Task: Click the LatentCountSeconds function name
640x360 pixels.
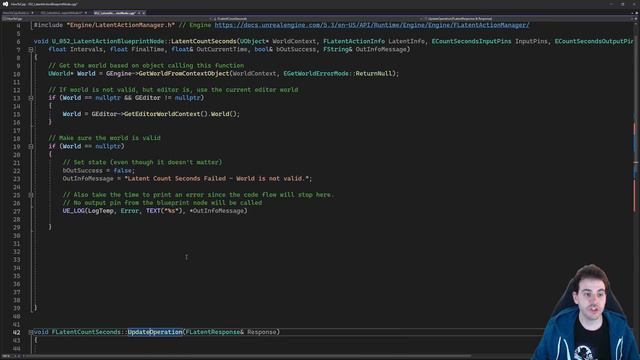Action: click(x=204, y=42)
